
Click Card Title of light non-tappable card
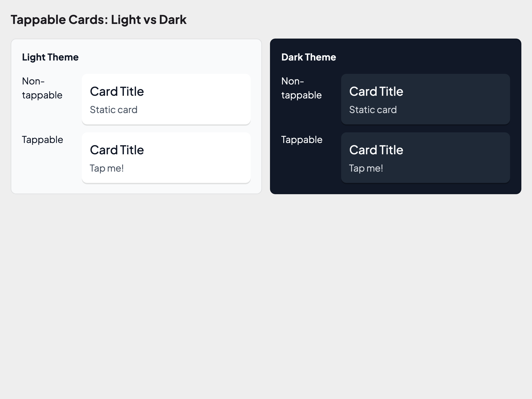coord(117,91)
